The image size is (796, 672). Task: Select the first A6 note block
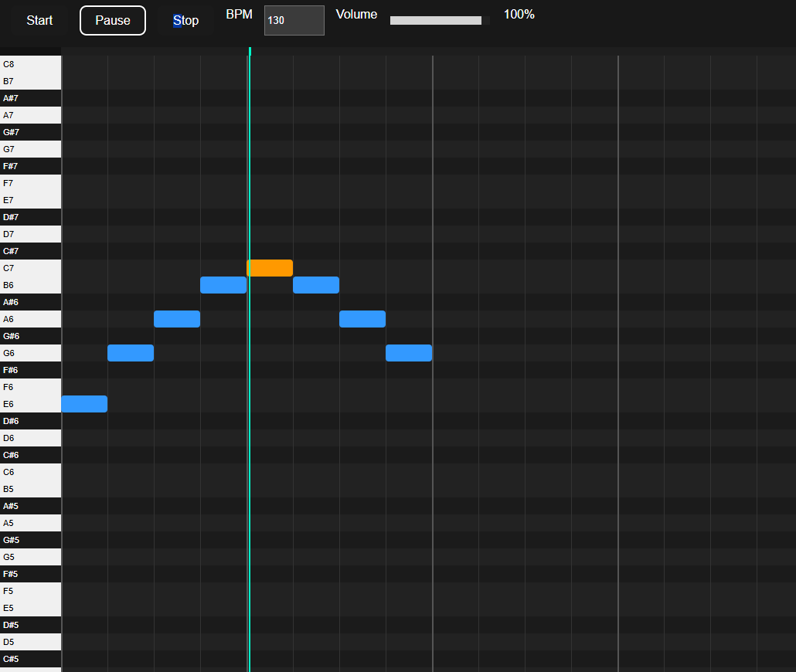[177, 319]
